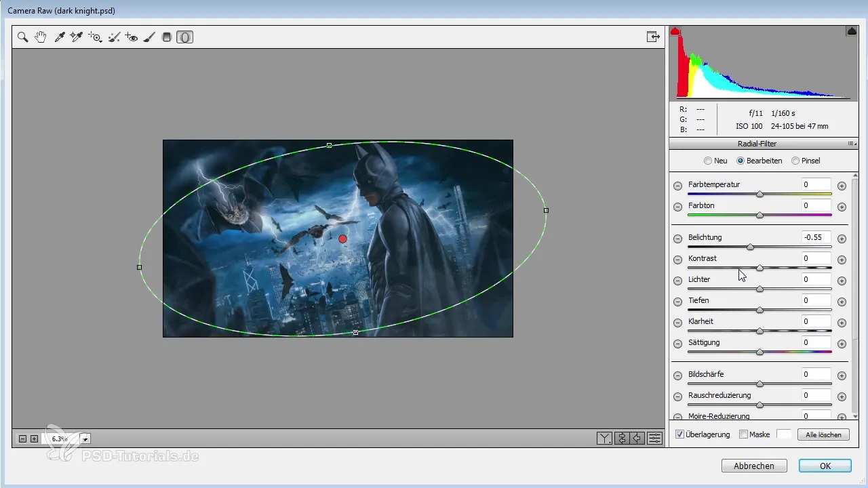Click the Abbrechen button
868x488 pixels.
tap(754, 466)
